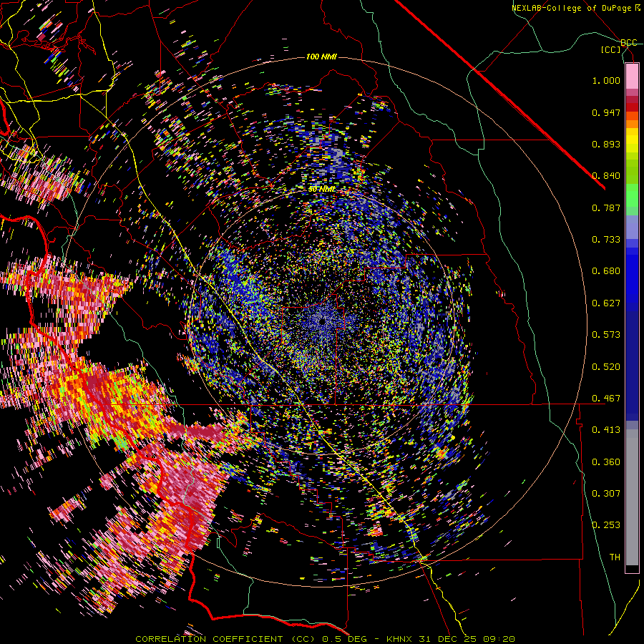This screenshot has width=644, height=644.
Task: Click the 0.787 color scale value
Action: 606,208
